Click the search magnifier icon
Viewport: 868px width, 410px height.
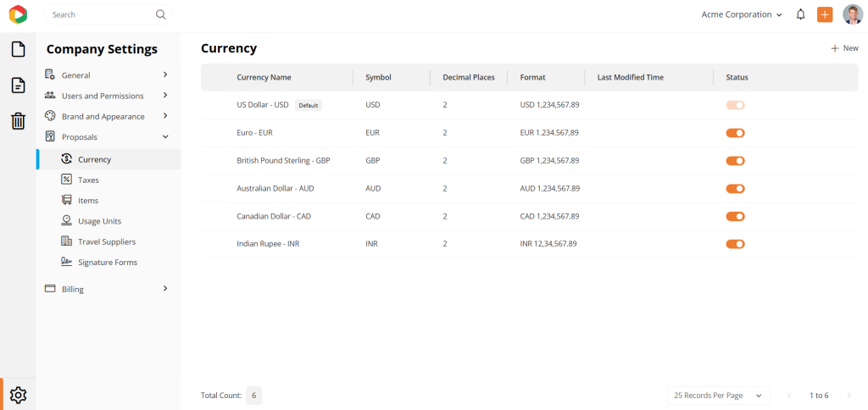[x=160, y=14]
